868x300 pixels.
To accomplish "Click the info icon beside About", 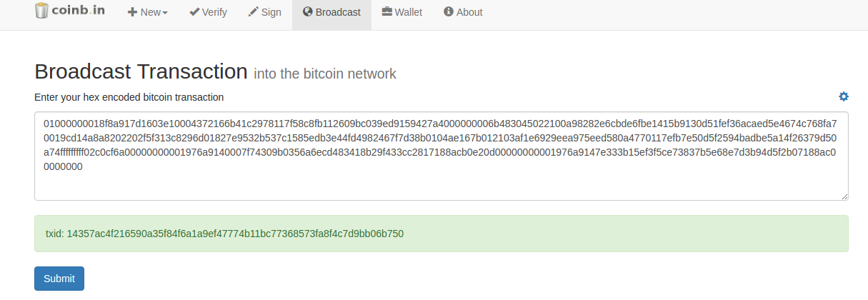I will tap(449, 12).
